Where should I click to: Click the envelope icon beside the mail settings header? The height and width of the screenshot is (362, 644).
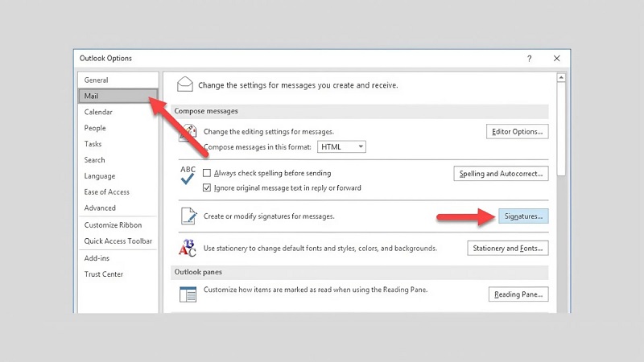[x=185, y=84]
